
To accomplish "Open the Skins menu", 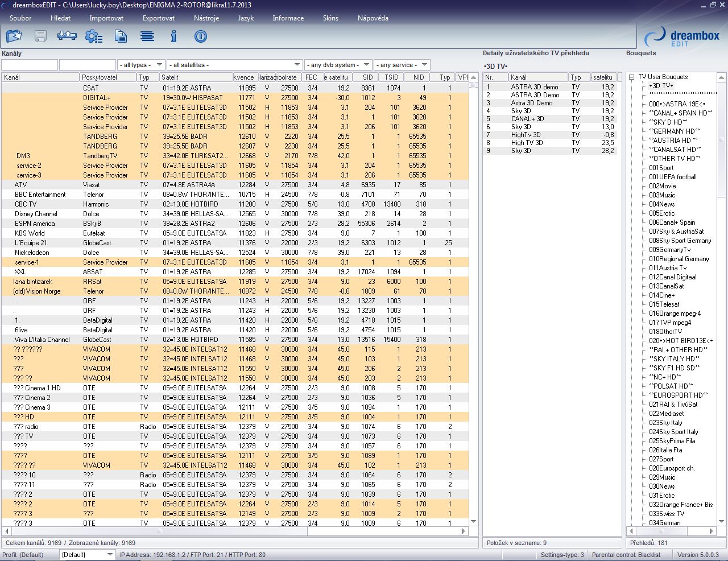I will click(330, 18).
